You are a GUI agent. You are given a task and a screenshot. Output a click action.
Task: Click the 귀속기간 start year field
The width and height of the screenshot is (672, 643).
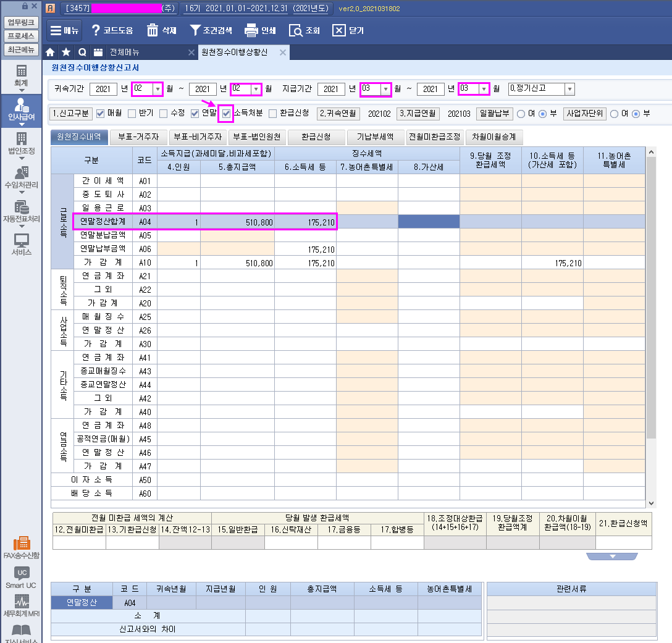[x=103, y=89]
